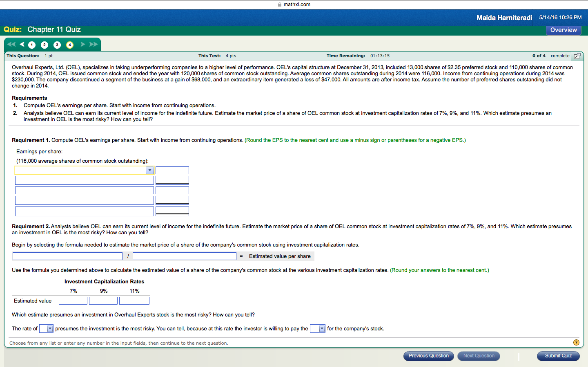
Task: Click the grayed right arrow for next question
Action: (82, 45)
